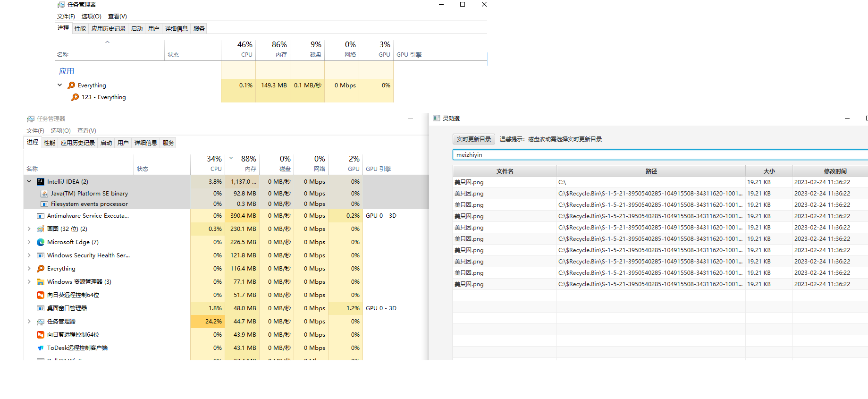868x399 pixels.
Task: Click the 123 - Everything window icon
Action: pos(75,97)
